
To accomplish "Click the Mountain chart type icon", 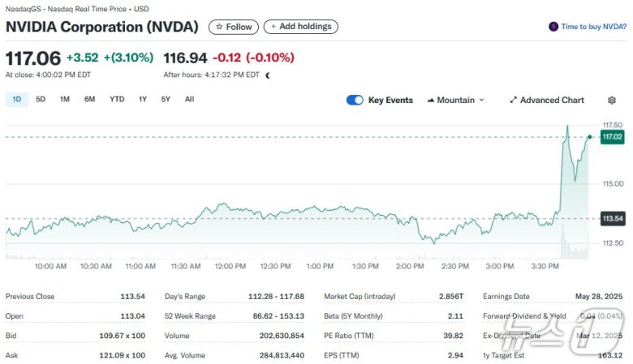I will tap(430, 101).
